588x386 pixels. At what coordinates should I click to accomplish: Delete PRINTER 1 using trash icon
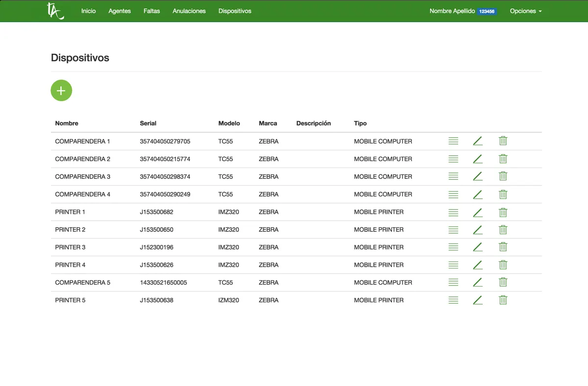[503, 212]
